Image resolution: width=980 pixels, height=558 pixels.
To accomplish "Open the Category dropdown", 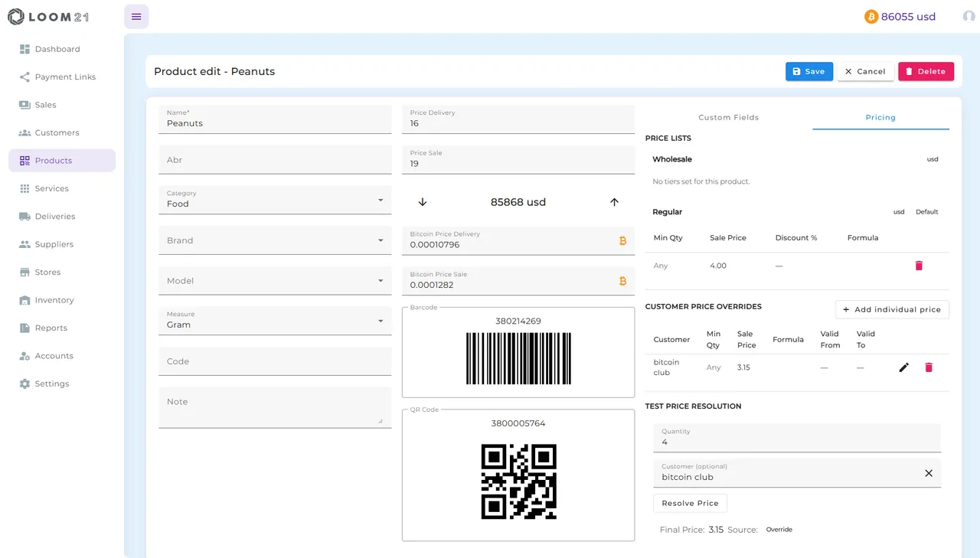I will tap(275, 200).
